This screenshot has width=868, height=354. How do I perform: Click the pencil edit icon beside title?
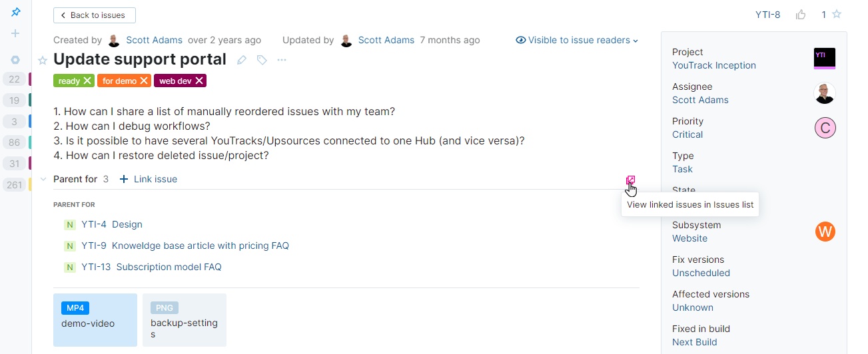[242, 60]
